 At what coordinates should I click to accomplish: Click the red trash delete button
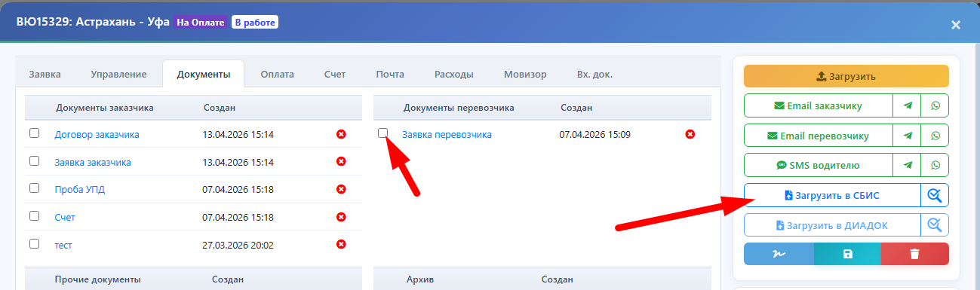click(x=914, y=254)
